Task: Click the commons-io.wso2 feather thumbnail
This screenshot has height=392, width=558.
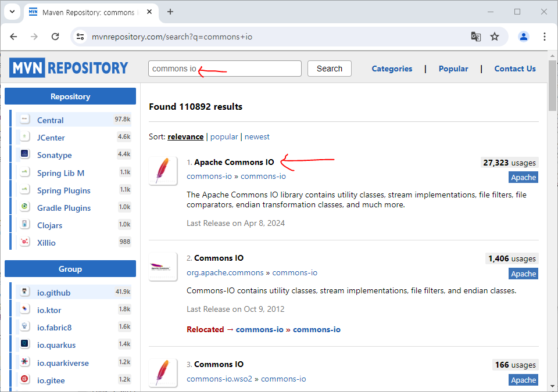Action: tap(163, 373)
